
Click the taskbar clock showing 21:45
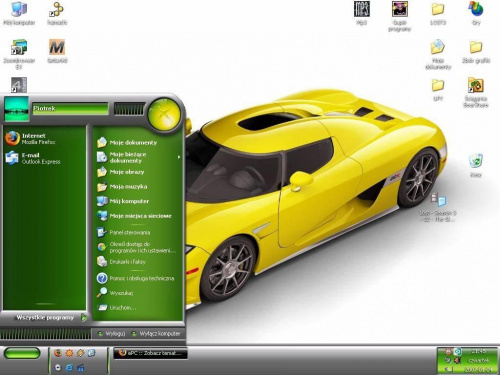coord(479,351)
